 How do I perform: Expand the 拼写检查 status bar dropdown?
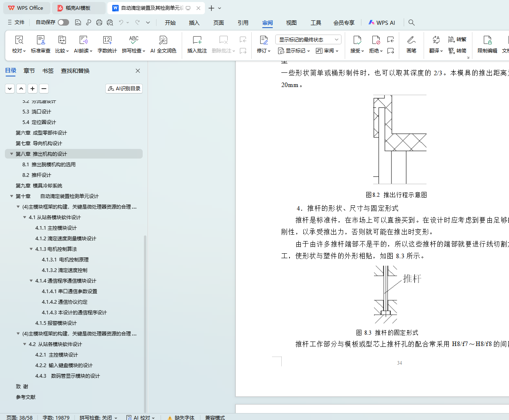tap(116, 418)
